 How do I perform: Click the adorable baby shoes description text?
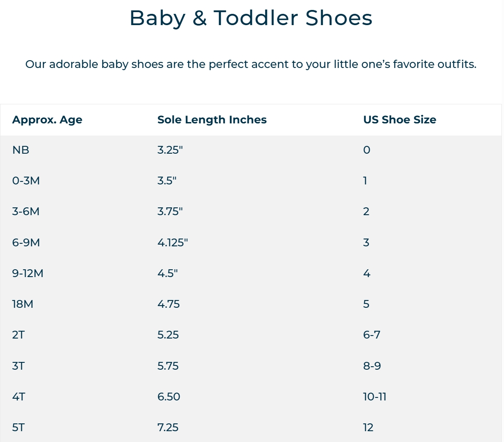(x=251, y=64)
